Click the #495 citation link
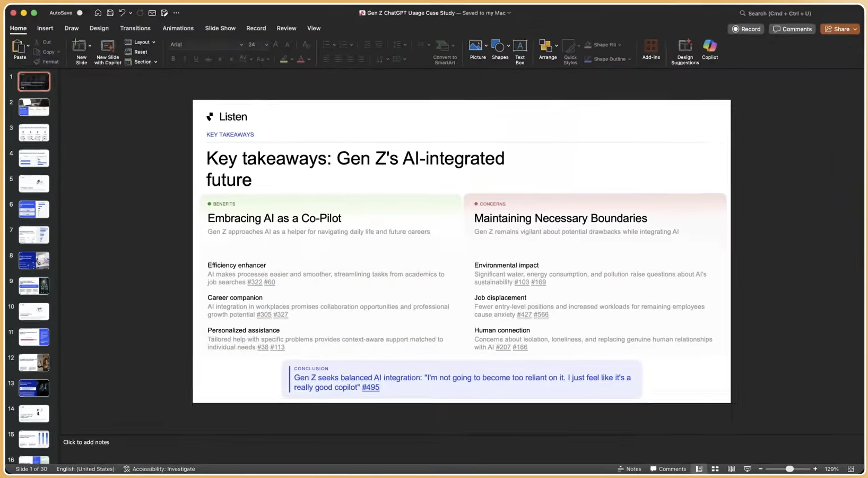Image resolution: width=868 pixels, height=478 pixels. 371,388
